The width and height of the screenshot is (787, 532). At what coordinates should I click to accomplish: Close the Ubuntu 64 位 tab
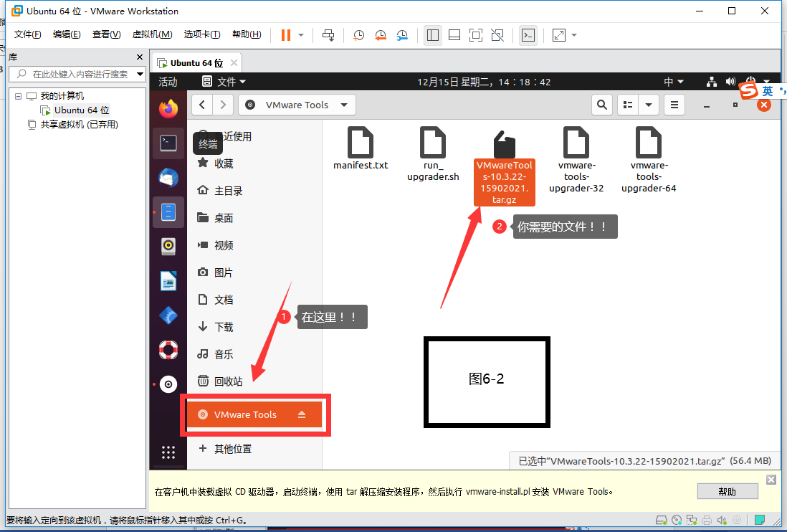[234, 63]
